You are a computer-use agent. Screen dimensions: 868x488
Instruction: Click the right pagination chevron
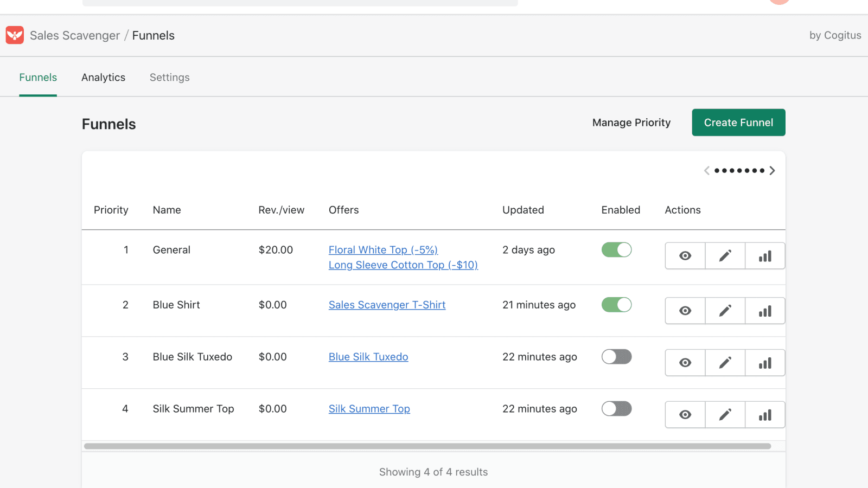coord(773,170)
